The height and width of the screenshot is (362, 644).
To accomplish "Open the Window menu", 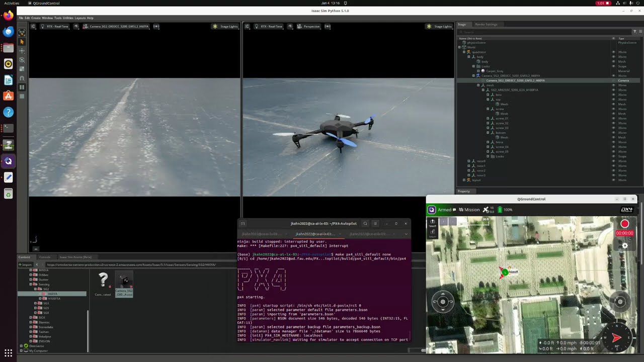I will point(47,18).
